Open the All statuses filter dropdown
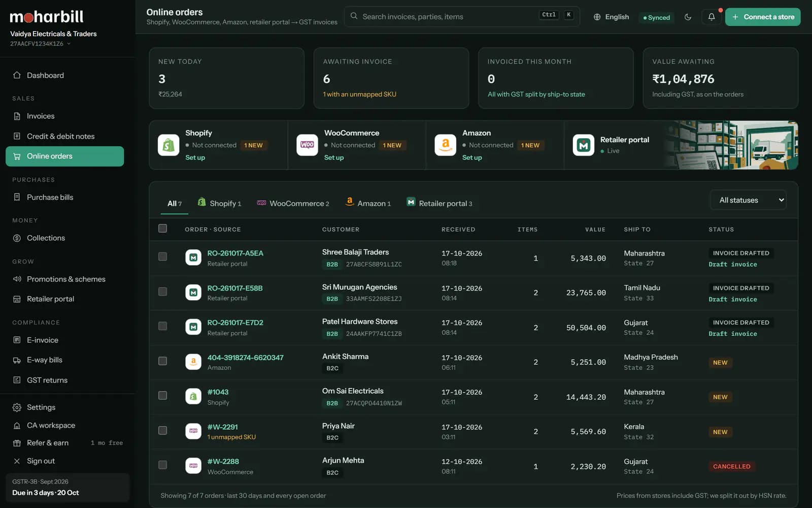 tap(749, 200)
